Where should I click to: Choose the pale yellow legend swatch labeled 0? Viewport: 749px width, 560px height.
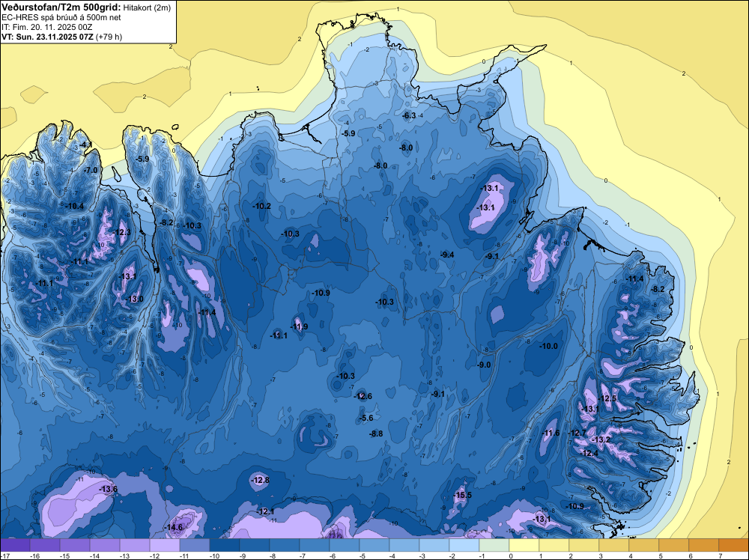524,545
